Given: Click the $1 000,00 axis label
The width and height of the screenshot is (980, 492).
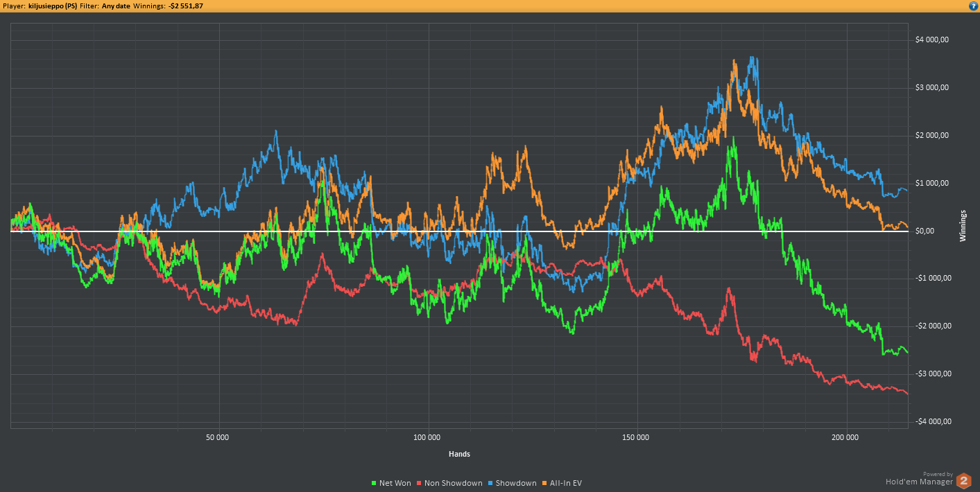Looking at the screenshot, I should tap(934, 183).
